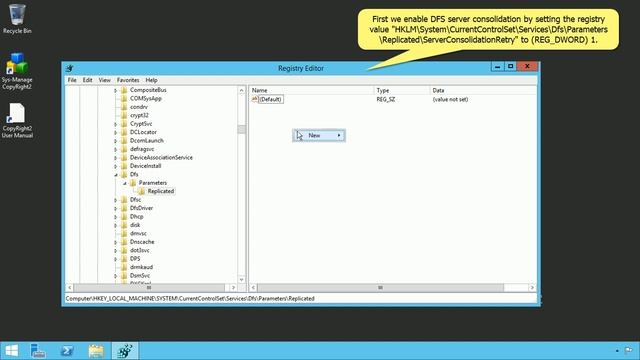The image size is (640, 360).
Task: Expand the Dfsc key
Action: pyautogui.click(x=116, y=200)
